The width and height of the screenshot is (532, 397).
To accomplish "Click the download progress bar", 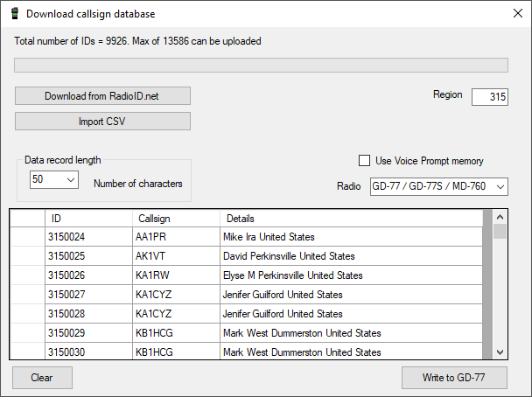I will pos(261,65).
